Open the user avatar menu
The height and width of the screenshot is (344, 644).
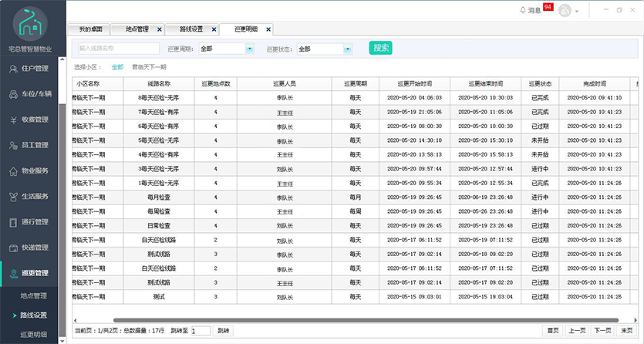click(565, 10)
